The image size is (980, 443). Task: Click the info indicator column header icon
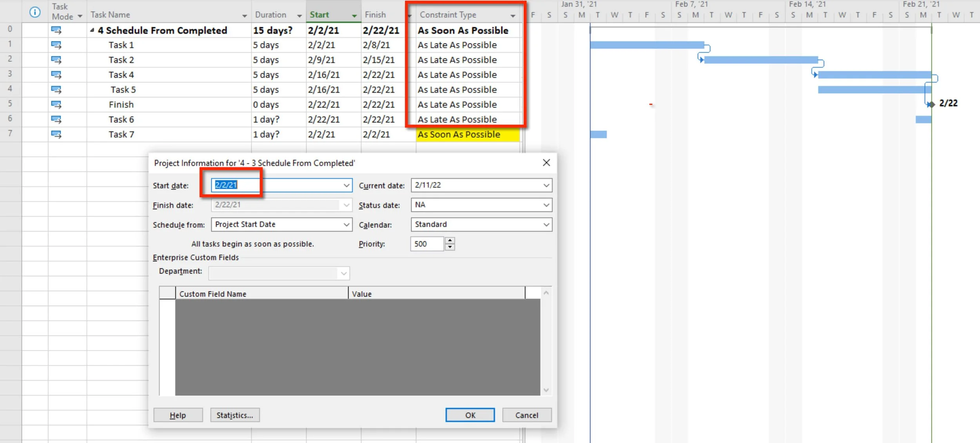[35, 12]
